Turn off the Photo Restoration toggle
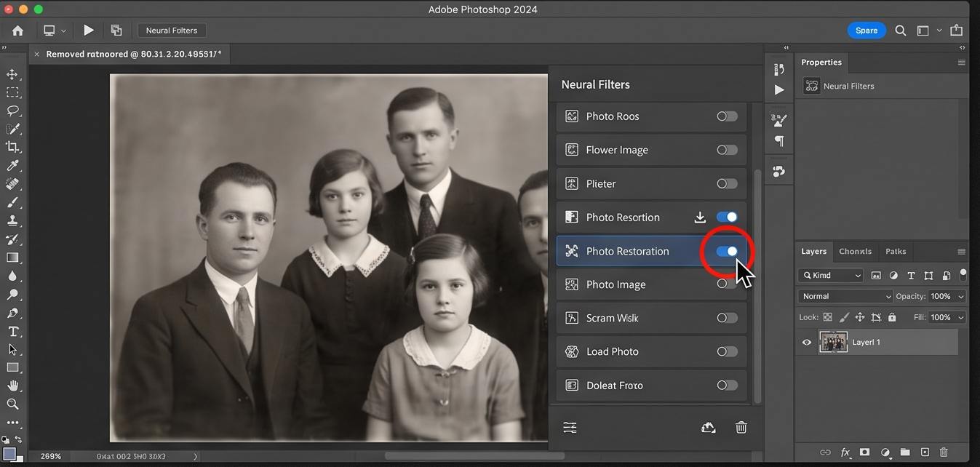This screenshot has height=467, width=980. pos(727,251)
